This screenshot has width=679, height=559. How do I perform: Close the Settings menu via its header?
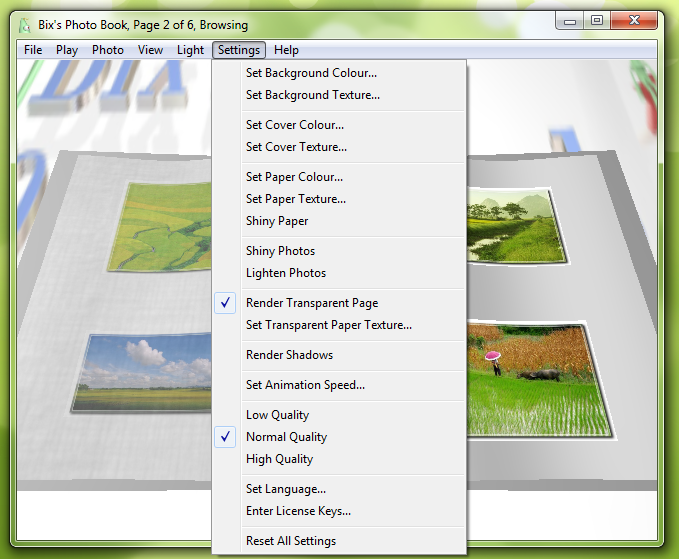pyautogui.click(x=239, y=50)
